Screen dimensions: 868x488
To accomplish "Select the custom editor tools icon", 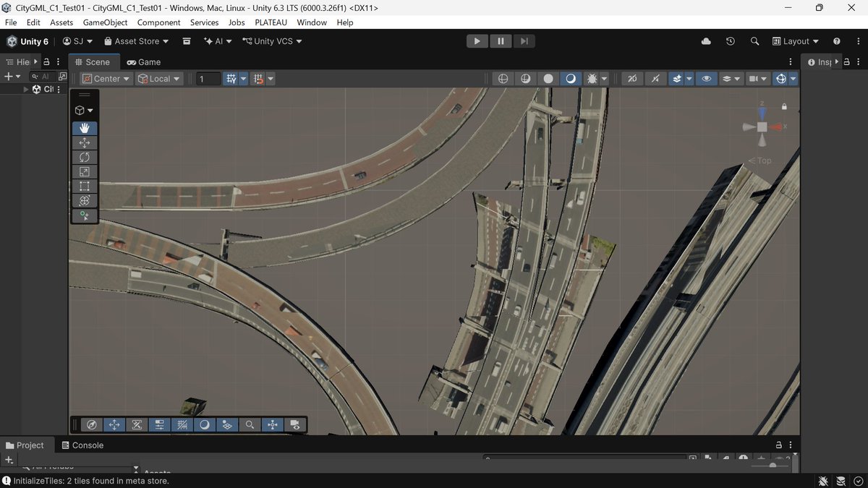I will click(x=85, y=215).
